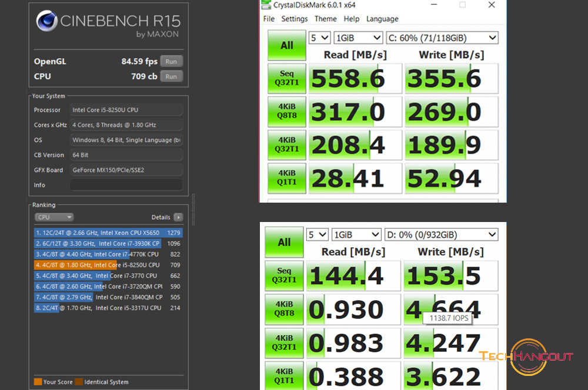
Task: Click the 189.9 write result
Action: 452,145
